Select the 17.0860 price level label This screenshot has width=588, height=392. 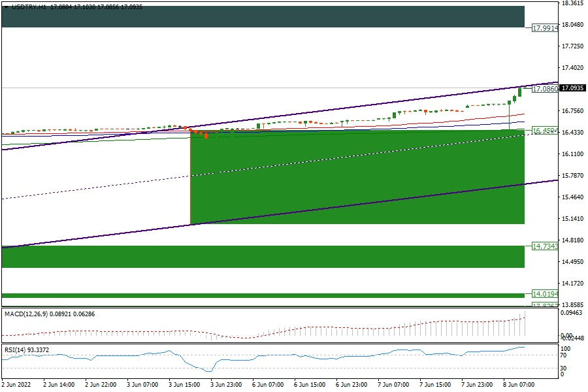click(x=544, y=88)
